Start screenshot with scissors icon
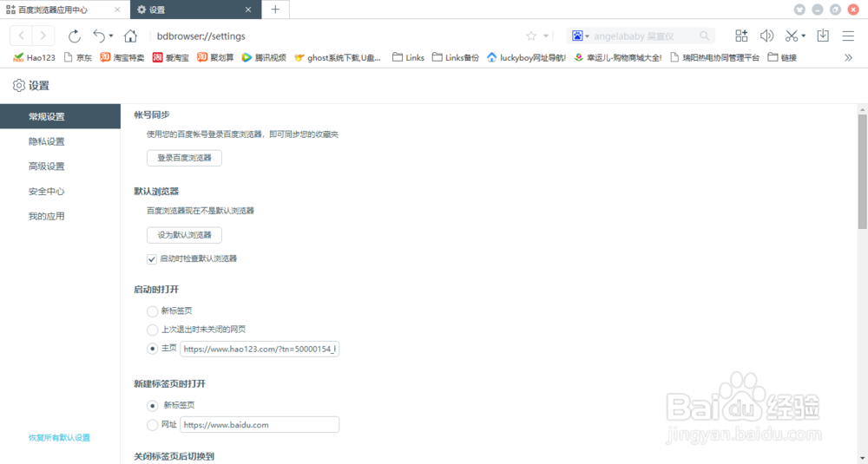This screenshot has height=464, width=868. pyautogui.click(x=792, y=36)
